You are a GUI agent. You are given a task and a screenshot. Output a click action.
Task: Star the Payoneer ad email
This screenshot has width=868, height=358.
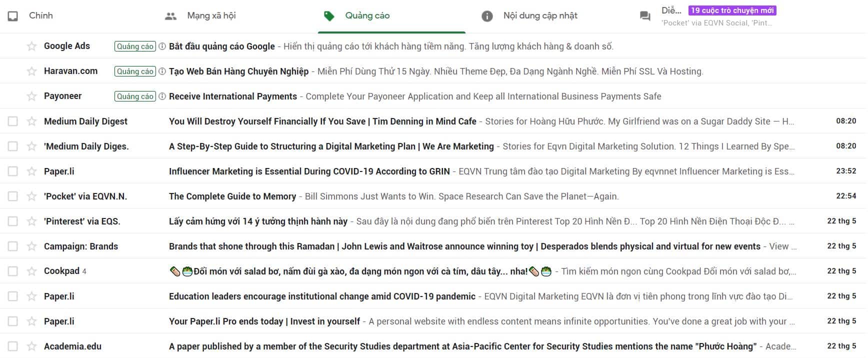point(31,96)
